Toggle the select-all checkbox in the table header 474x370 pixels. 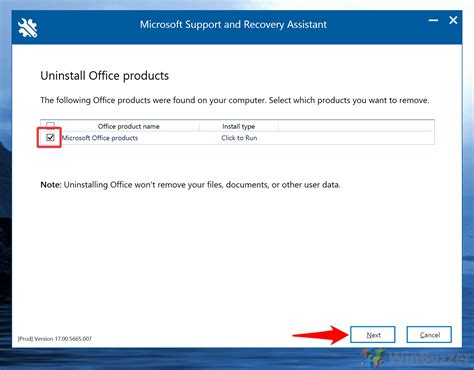coord(50,125)
